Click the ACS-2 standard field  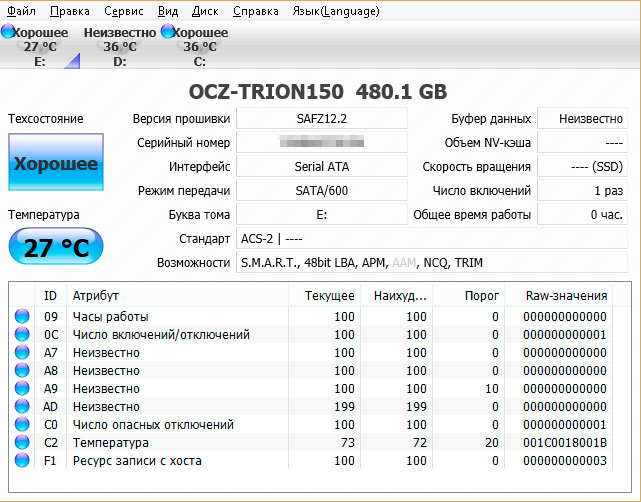coord(432,238)
